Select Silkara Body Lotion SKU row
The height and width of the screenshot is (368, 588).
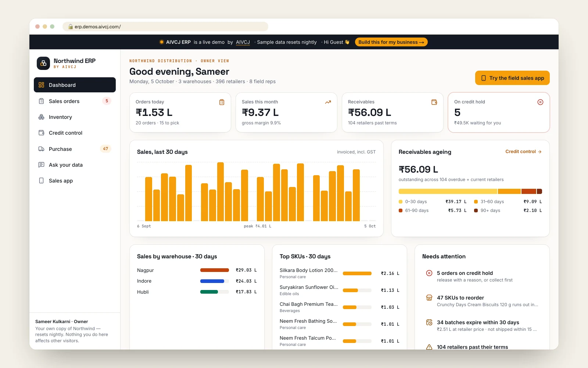coord(339,273)
